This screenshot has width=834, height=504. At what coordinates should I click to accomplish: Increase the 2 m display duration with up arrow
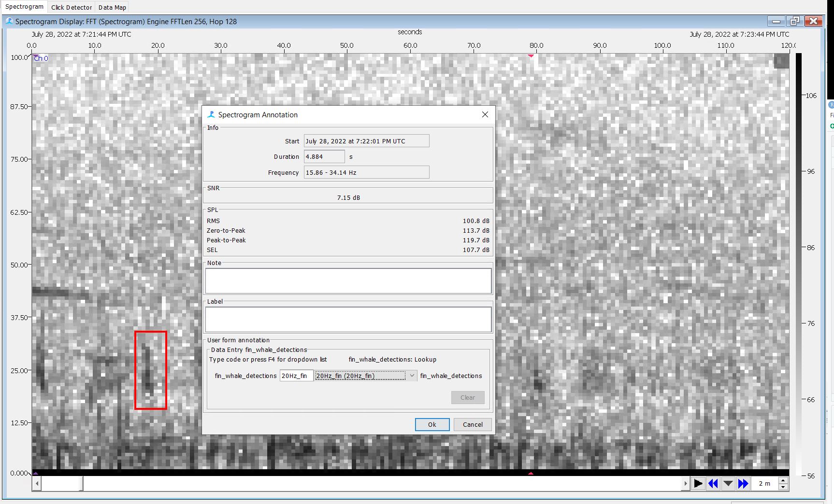783,480
